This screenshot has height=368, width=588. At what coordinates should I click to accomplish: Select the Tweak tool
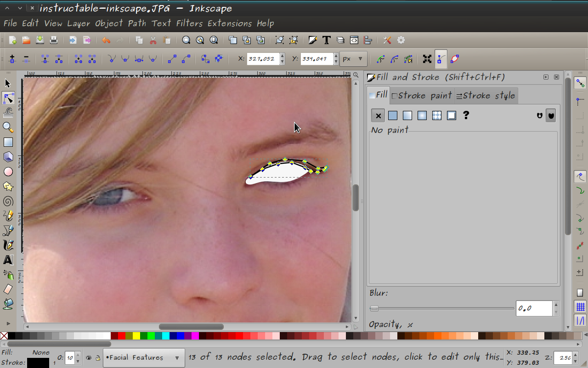[x=7, y=112]
